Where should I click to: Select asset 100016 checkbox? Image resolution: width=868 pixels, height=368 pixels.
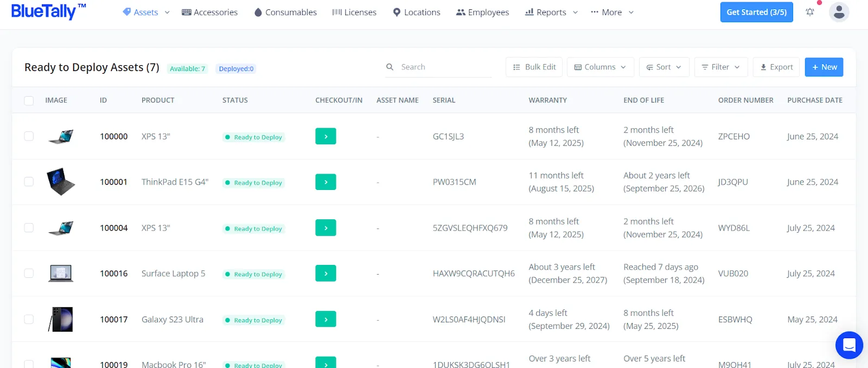[x=29, y=273]
